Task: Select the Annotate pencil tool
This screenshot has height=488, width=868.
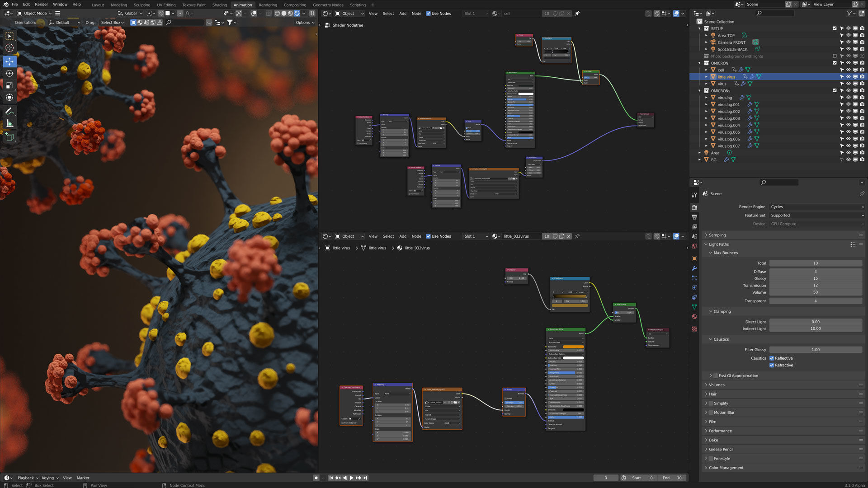Action: click(9, 111)
